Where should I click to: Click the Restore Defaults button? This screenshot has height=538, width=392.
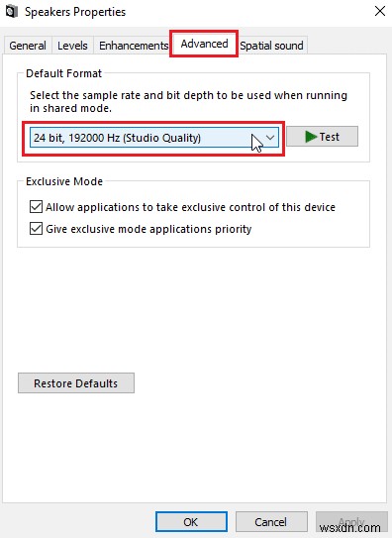tap(76, 382)
